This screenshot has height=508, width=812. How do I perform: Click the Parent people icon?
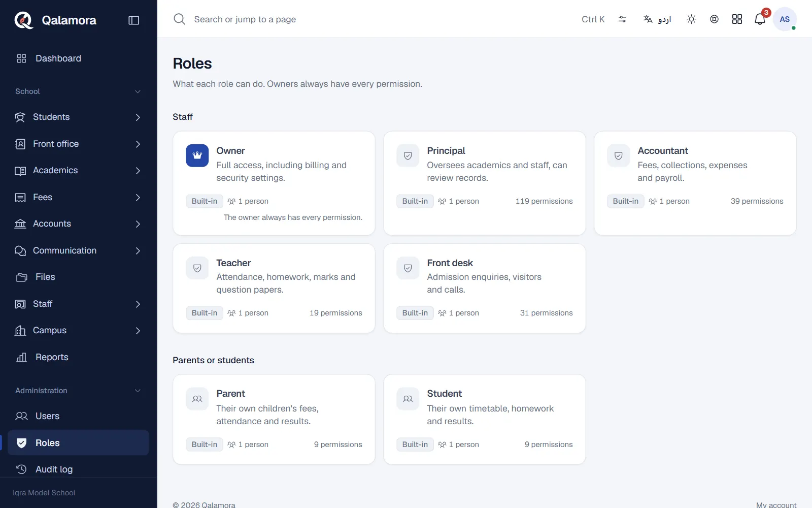197,399
